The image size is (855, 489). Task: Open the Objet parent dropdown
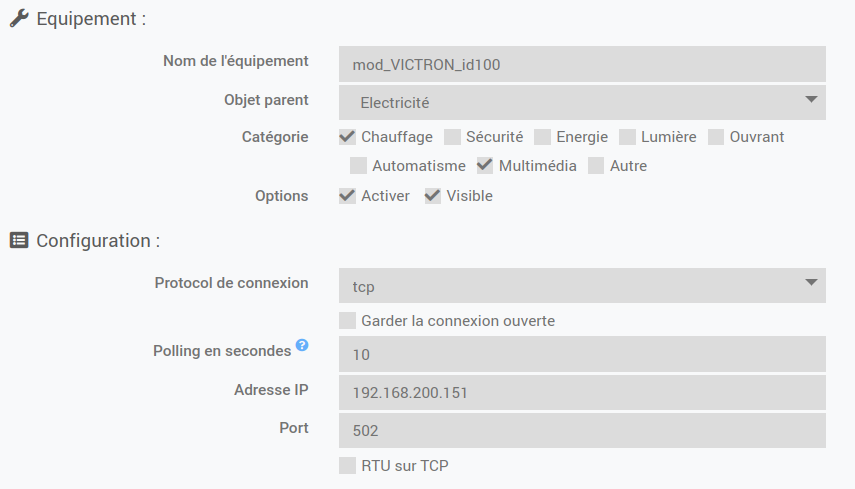[x=582, y=102]
